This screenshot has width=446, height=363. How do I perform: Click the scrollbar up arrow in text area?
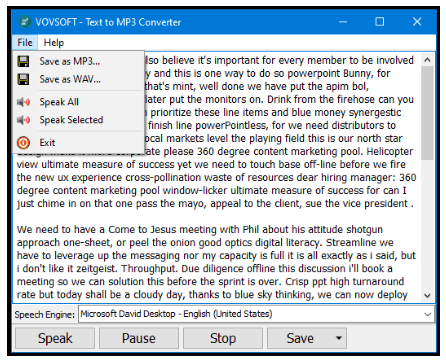click(x=427, y=60)
